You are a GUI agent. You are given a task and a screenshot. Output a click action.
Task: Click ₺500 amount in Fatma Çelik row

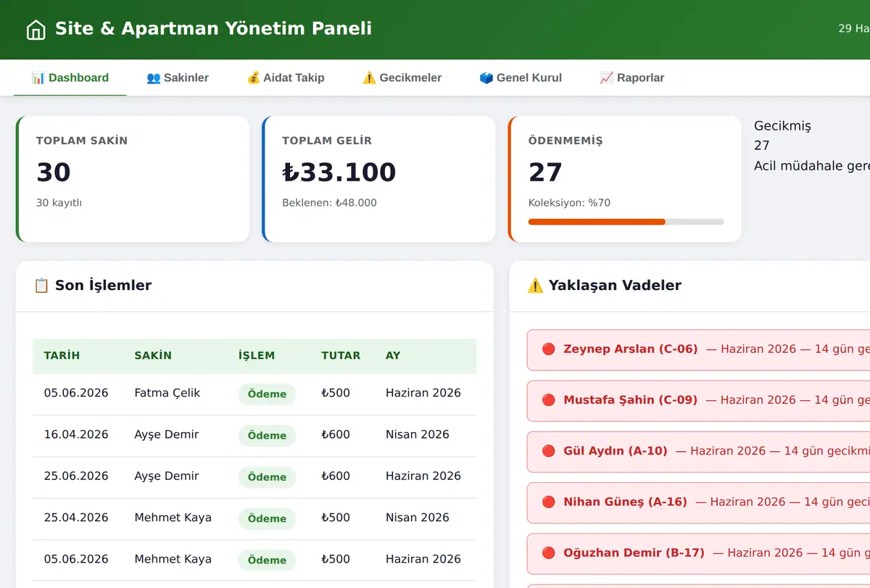(x=336, y=393)
